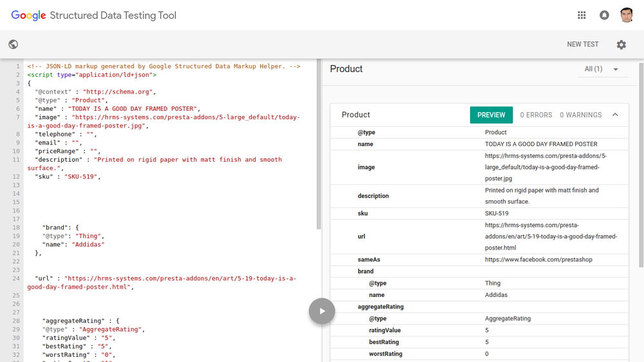Click line number 24 in gutter
The image size is (644, 362).
pyautogui.click(x=16, y=279)
